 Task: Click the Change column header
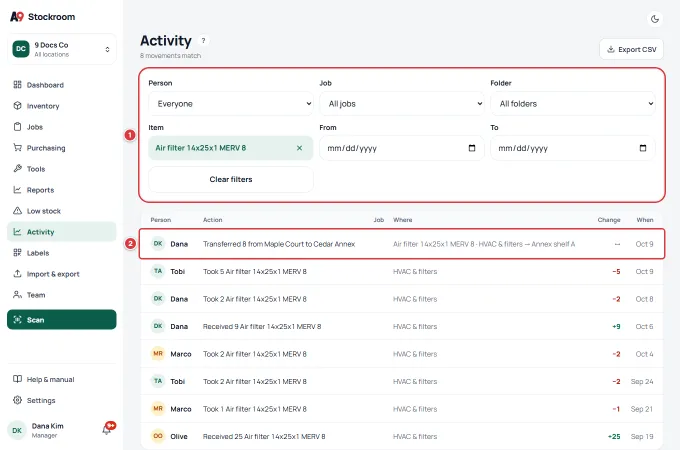[x=609, y=220]
